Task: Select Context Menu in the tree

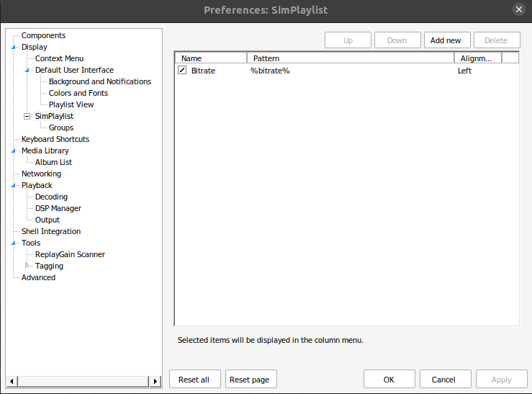Action: click(x=59, y=58)
